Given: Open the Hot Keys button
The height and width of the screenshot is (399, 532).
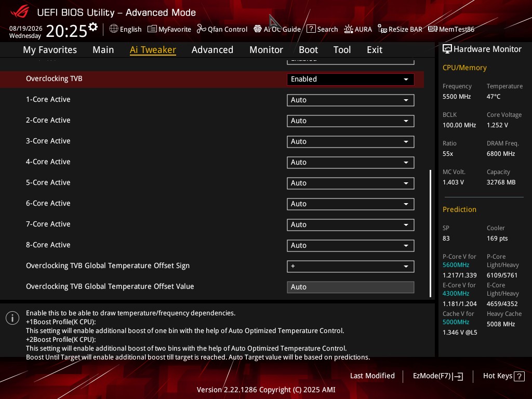Looking at the screenshot, I should click(x=503, y=376).
